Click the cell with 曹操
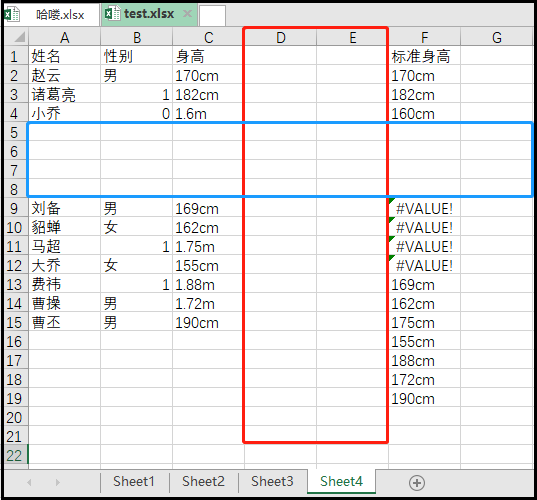This screenshot has height=500, width=537. point(64,303)
